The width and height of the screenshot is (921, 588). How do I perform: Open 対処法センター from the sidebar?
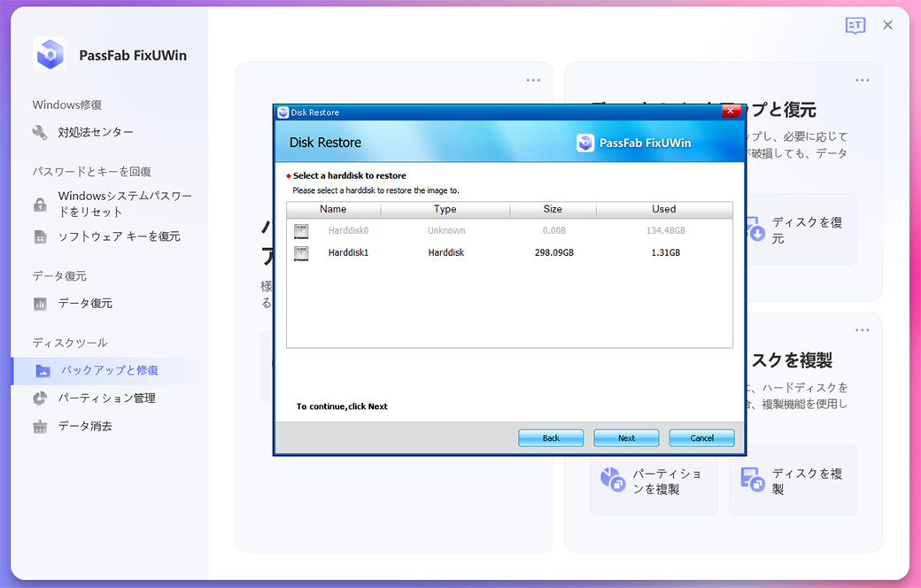pos(95,132)
